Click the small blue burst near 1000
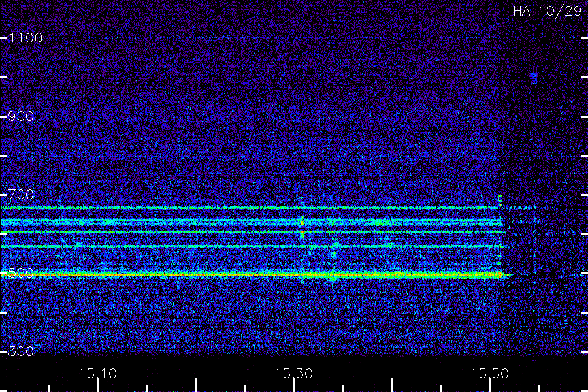This screenshot has height=392, width=588. [x=534, y=78]
